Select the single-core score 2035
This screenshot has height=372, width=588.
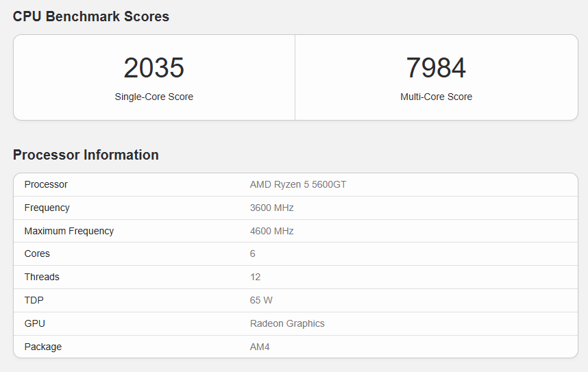154,68
